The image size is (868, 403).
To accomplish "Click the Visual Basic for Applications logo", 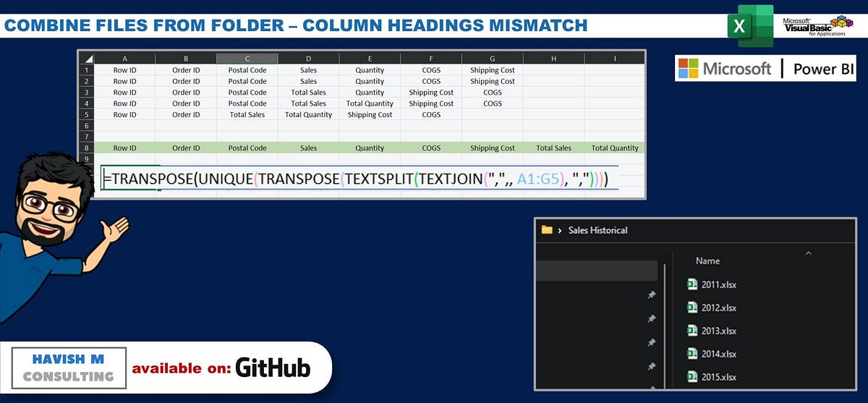I will tap(820, 27).
